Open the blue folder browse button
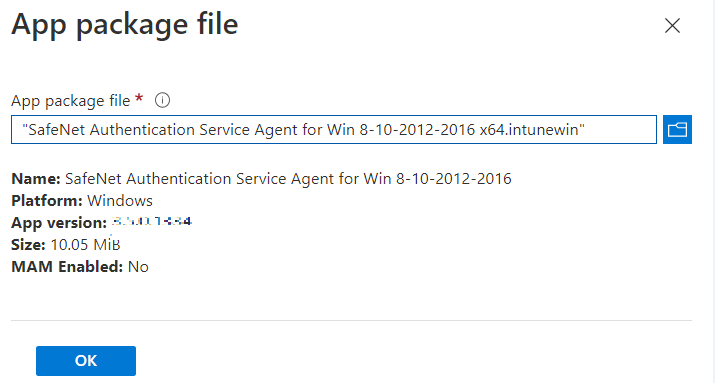715x383 pixels. 677,129
